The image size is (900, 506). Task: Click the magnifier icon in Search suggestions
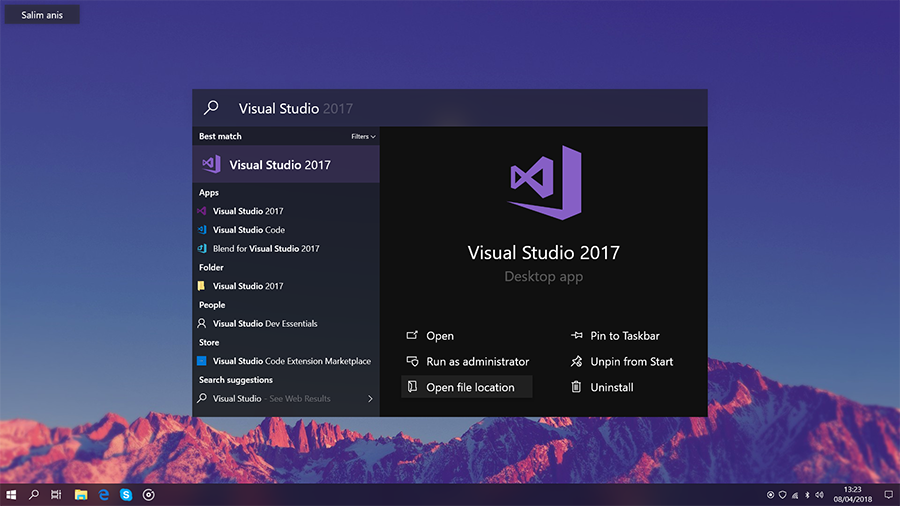[201, 398]
